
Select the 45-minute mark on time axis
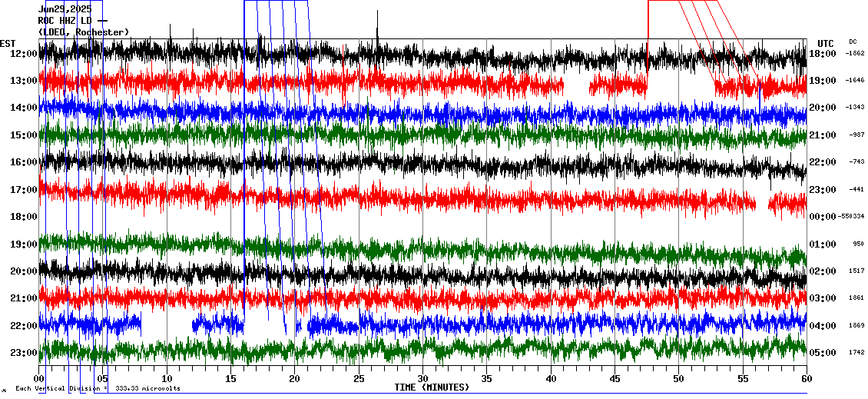click(x=615, y=379)
